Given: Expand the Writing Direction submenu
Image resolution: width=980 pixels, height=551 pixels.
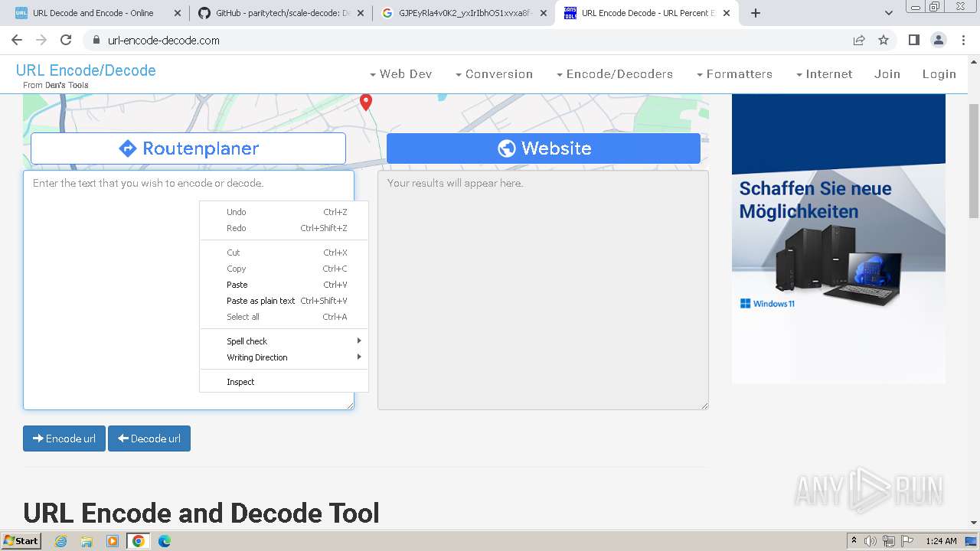Looking at the screenshot, I should click(x=284, y=357).
